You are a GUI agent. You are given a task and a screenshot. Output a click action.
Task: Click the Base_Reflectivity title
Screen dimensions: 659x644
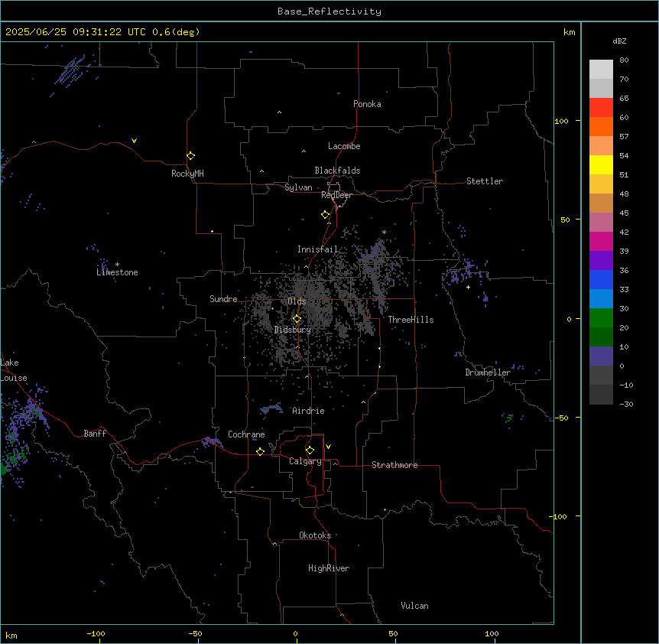click(x=329, y=11)
